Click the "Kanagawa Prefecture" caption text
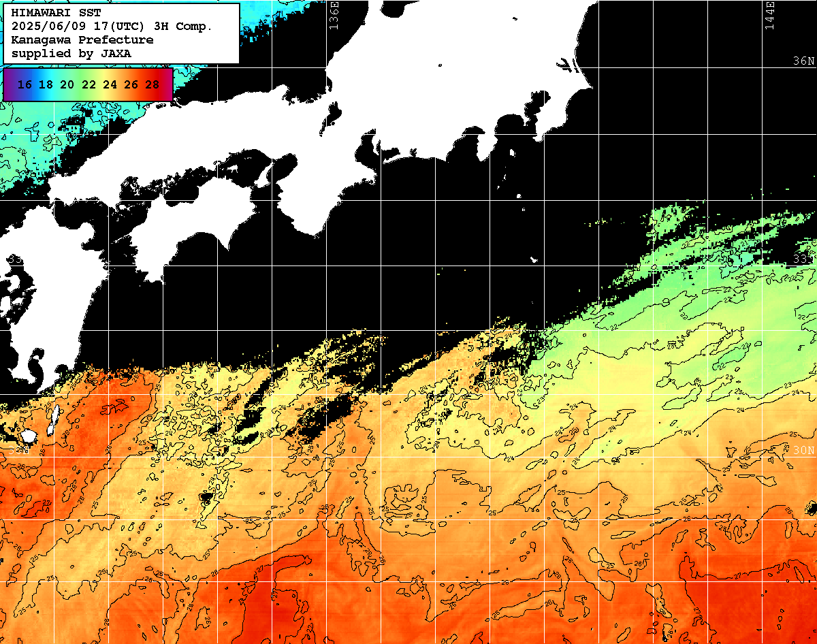This screenshot has width=817, height=644. coord(82,40)
